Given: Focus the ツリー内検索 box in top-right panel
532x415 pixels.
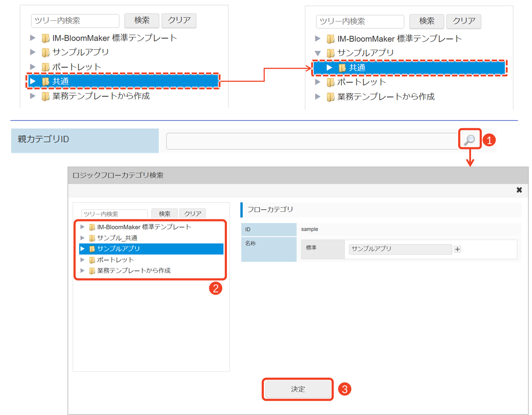Looking at the screenshot, I should pyautogui.click(x=360, y=22).
